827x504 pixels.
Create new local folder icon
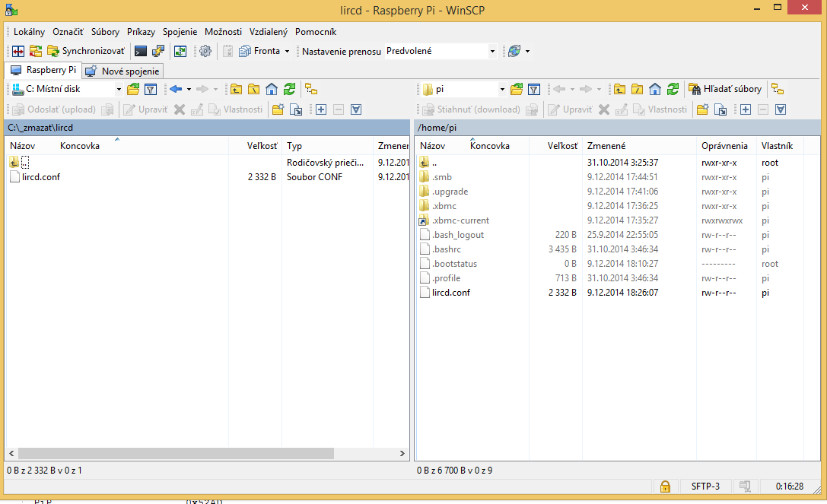tap(278, 109)
